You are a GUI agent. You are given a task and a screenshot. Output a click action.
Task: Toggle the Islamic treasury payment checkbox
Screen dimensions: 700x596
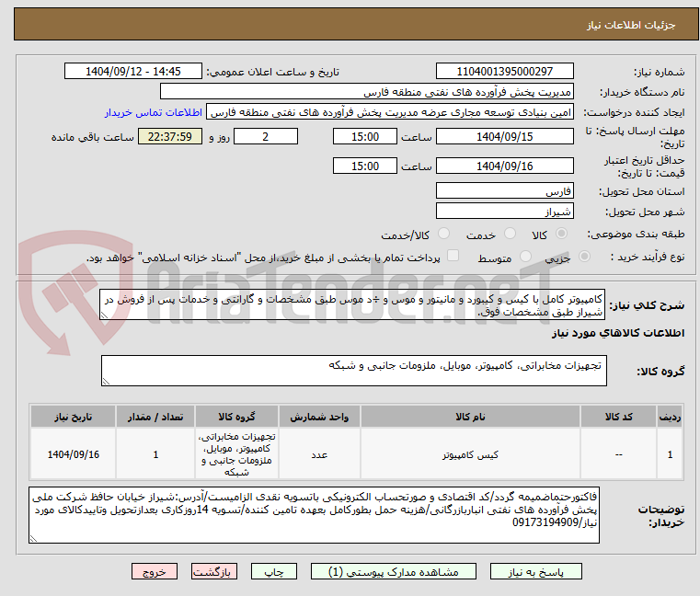click(452, 257)
